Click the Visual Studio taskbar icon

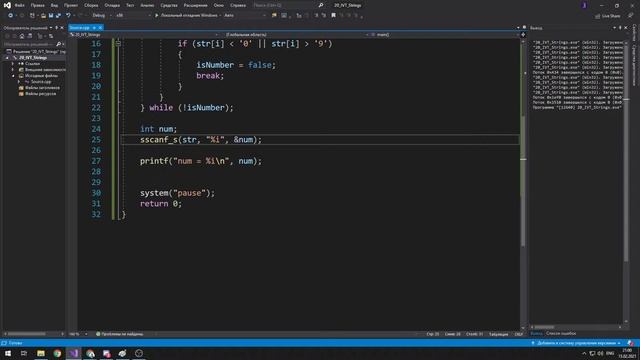(73, 353)
